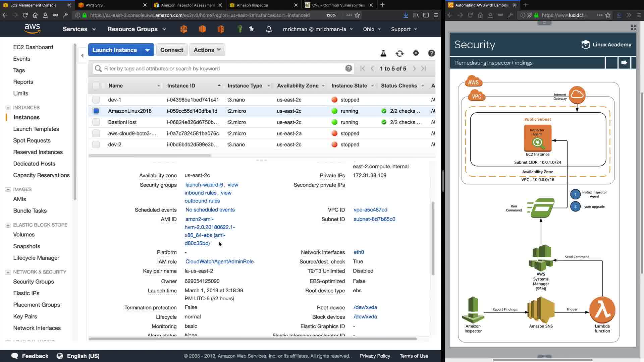Collapse the left navigation pane arrow
Image resolution: width=644 pixels, height=362 pixels.
pos(82,55)
